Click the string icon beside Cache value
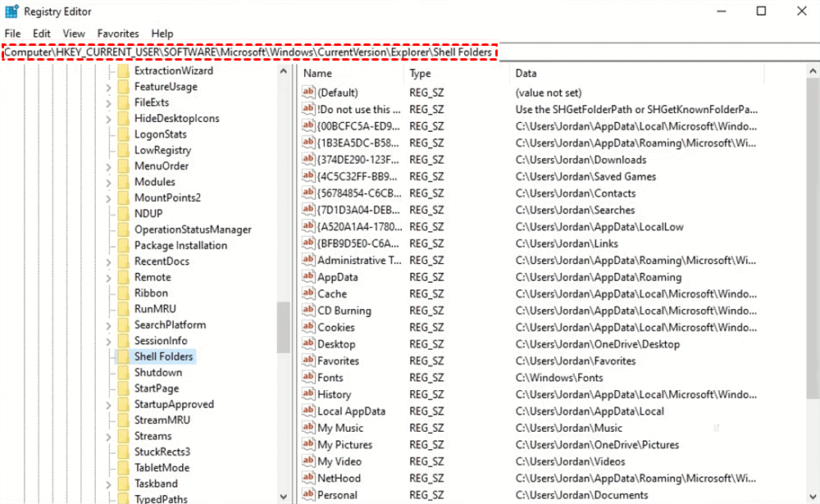 click(x=308, y=293)
